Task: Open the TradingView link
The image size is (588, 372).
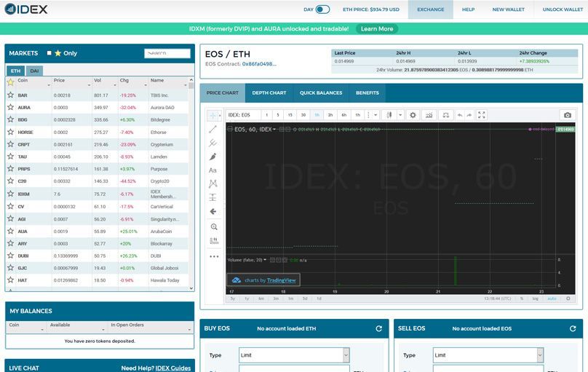Action: click(281, 280)
